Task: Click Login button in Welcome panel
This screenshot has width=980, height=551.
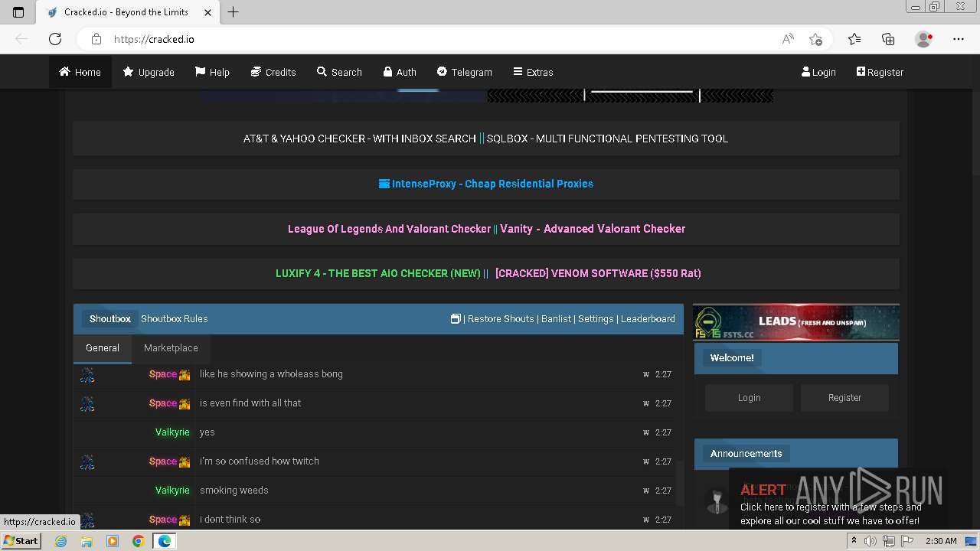Action: [x=749, y=398]
